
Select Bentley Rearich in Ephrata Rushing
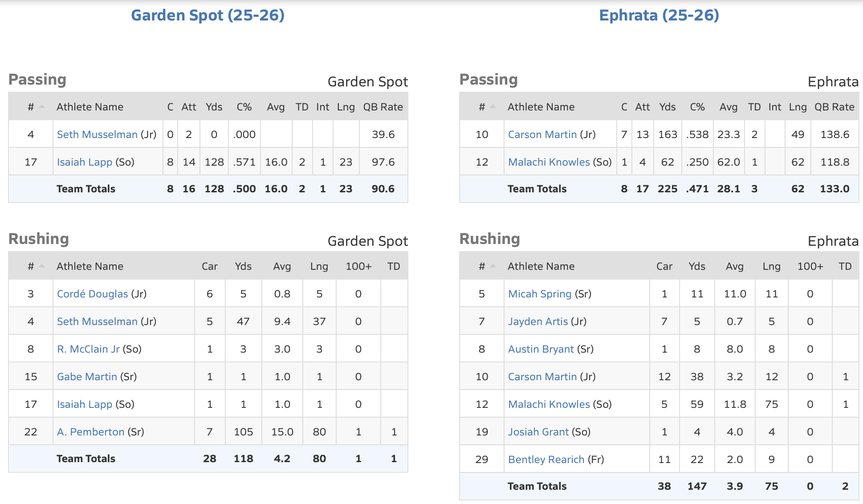click(x=546, y=459)
